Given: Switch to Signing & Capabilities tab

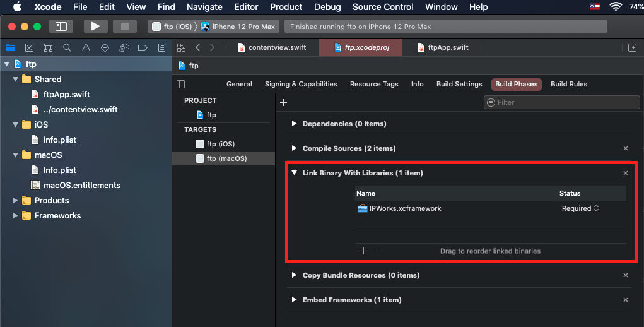Looking at the screenshot, I should pos(301,84).
